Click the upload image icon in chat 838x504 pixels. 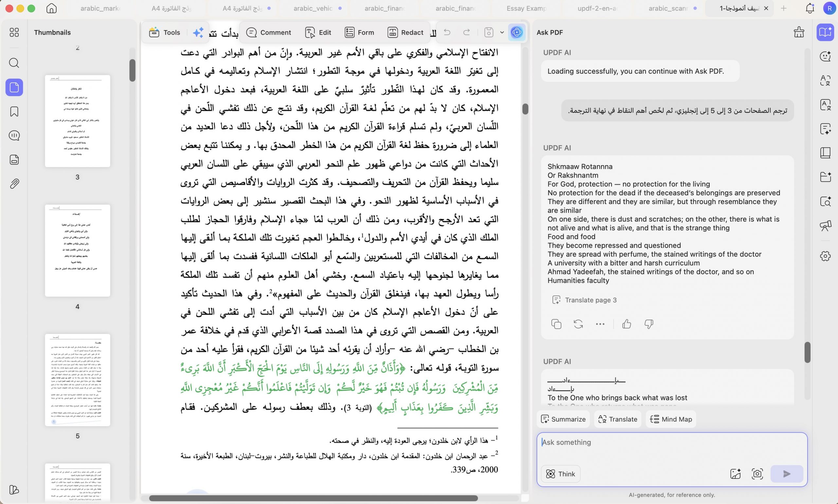pos(735,474)
